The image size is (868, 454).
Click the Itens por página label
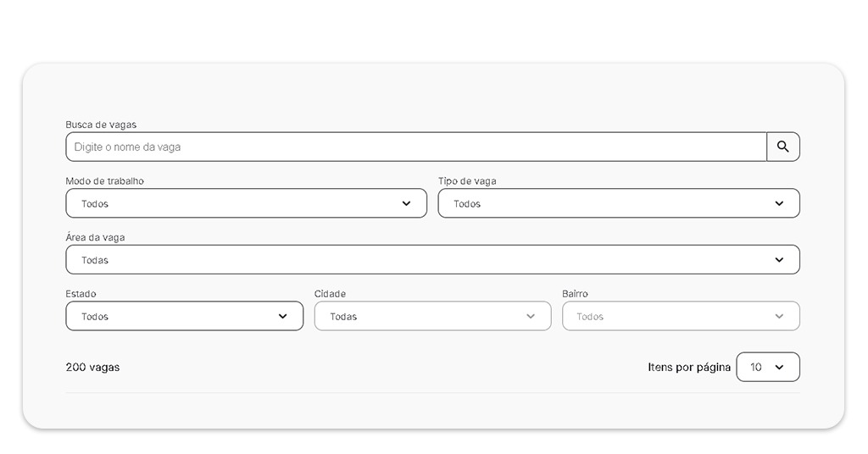pyautogui.click(x=688, y=368)
